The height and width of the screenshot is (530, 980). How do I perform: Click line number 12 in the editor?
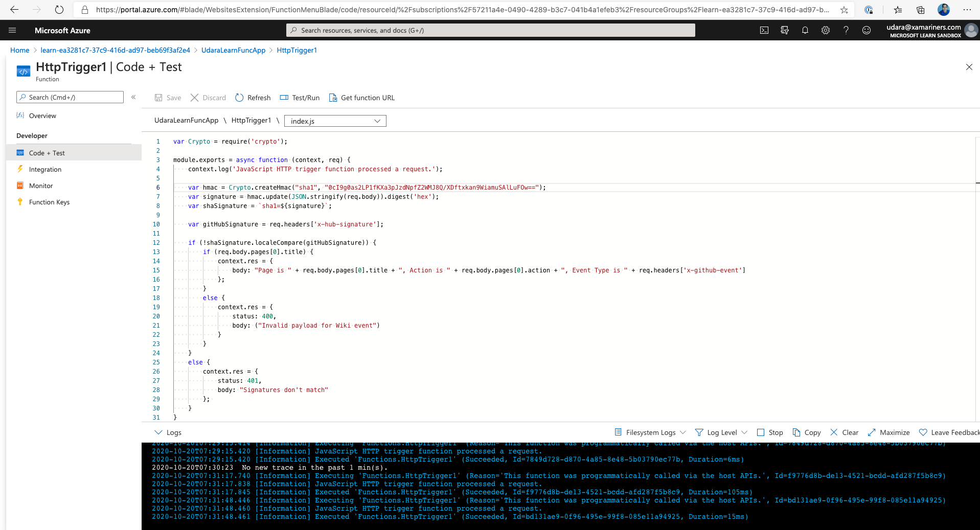156,243
